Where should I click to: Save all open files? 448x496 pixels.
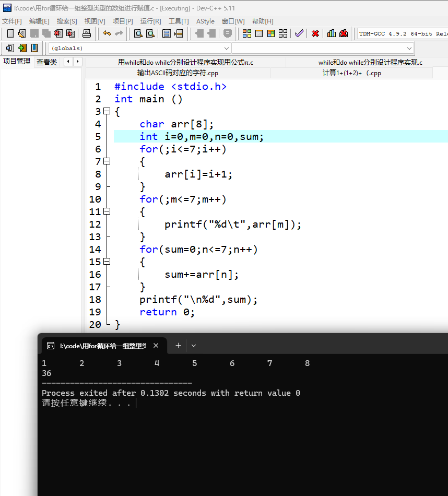(46, 33)
